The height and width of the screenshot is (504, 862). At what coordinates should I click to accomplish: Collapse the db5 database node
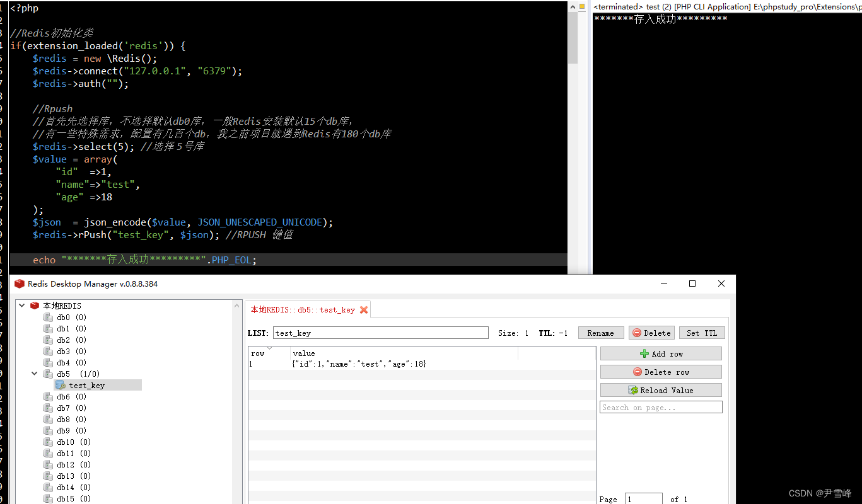(x=35, y=374)
